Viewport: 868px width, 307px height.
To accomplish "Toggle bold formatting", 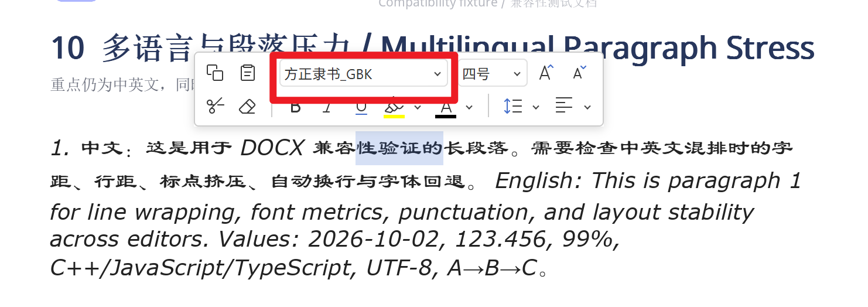I will tap(296, 107).
